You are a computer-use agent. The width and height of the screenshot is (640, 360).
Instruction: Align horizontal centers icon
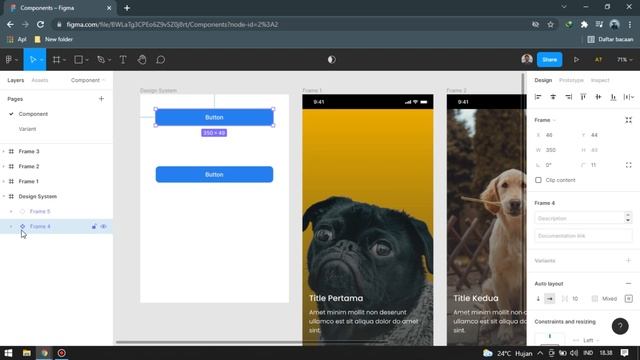pyautogui.click(x=553, y=97)
